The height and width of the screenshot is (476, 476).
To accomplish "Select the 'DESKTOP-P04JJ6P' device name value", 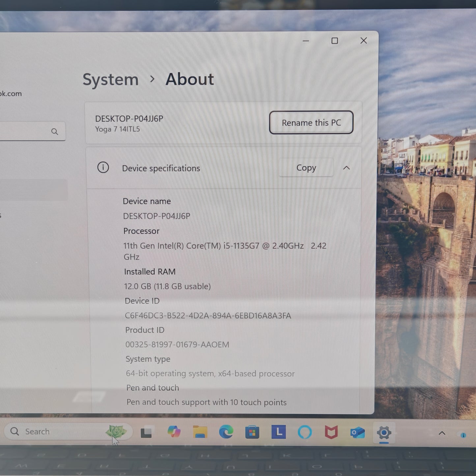I will [x=156, y=216].
